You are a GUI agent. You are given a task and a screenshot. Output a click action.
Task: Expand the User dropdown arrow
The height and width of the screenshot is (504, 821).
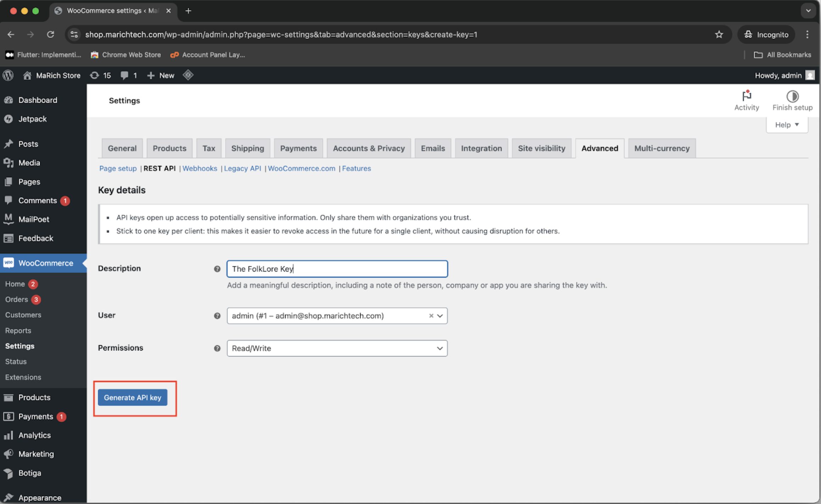pos(440,316)
